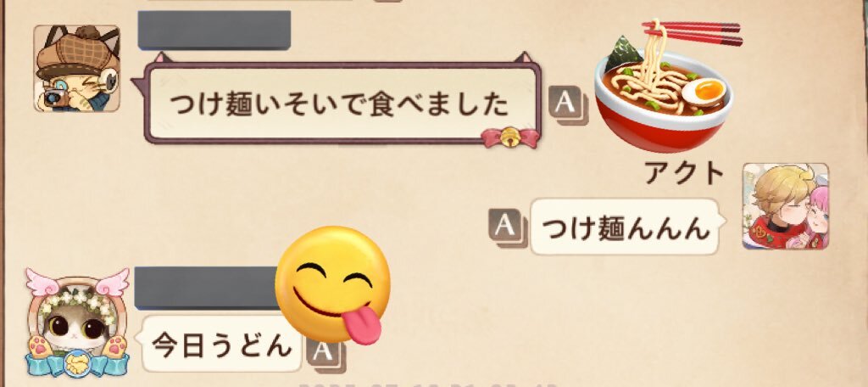Click the chopsticks on the ramen sticker
Image resolution: width=868 pixels, height=387 pixels.
click(x=692, y=32)
